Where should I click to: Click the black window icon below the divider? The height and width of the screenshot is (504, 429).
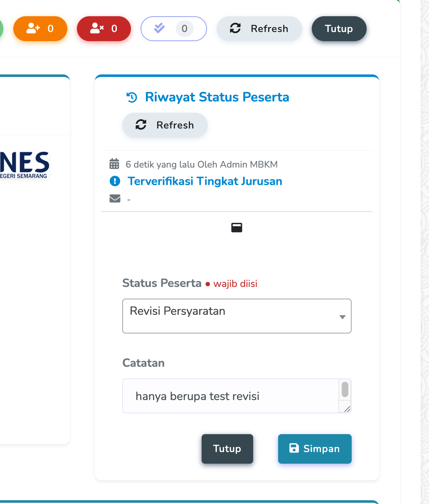[237, 227]
